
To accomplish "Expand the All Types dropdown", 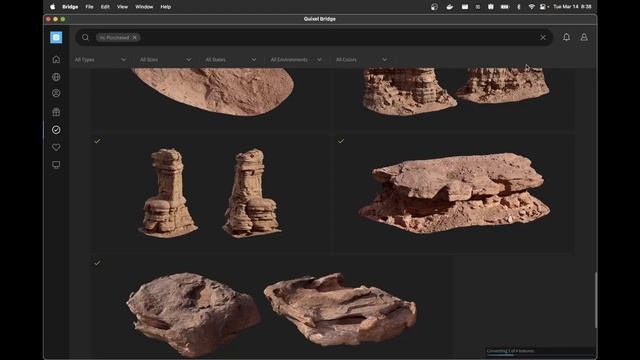I will pyautogui.click(x=100, y=60).
